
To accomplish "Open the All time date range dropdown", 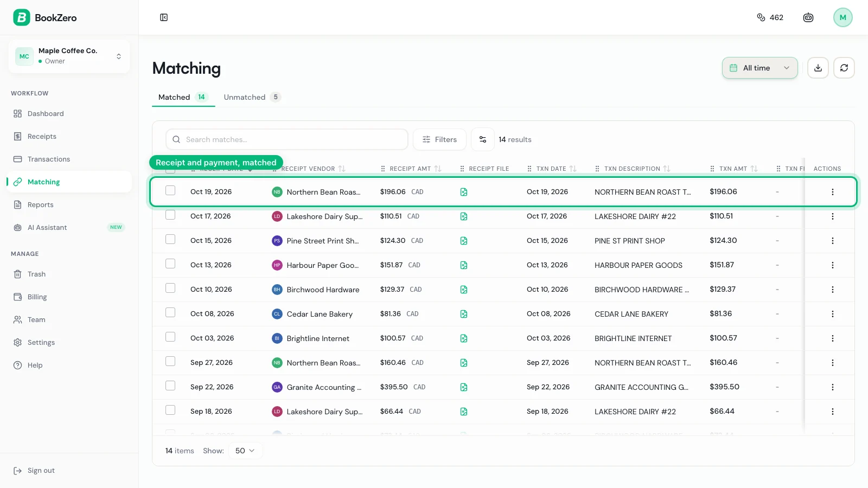I will click(759, 68).
